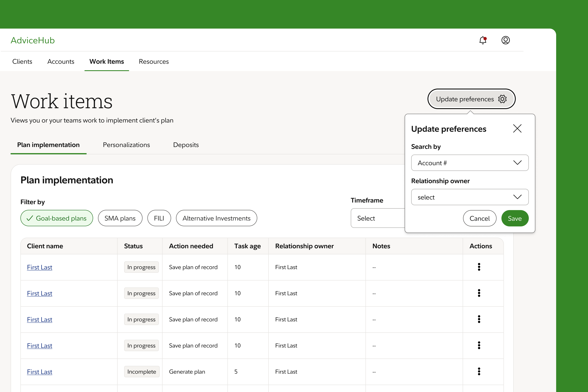Screen dimensions: 588x392
Task: Open First Last client link in second row
Action: (x=39, y=293)
